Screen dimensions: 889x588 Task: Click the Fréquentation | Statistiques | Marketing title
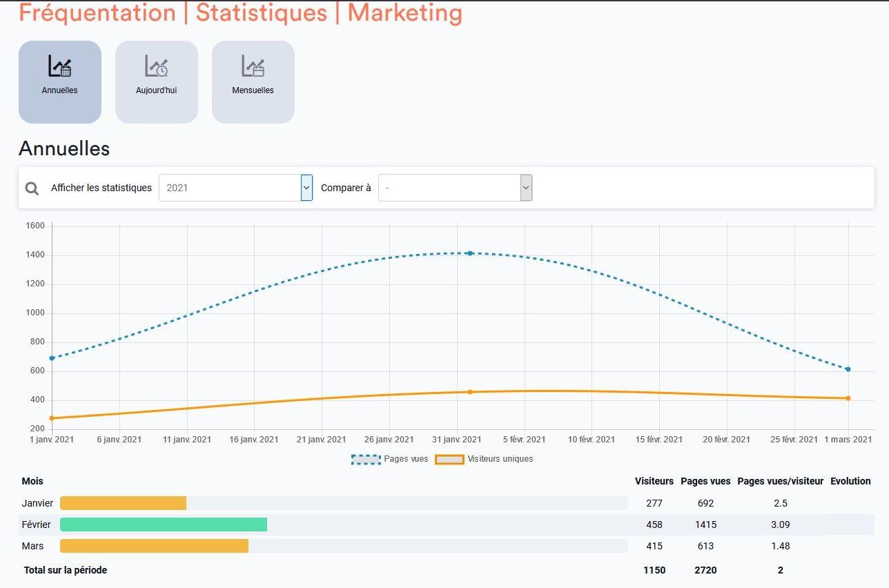tap(240, 12)
